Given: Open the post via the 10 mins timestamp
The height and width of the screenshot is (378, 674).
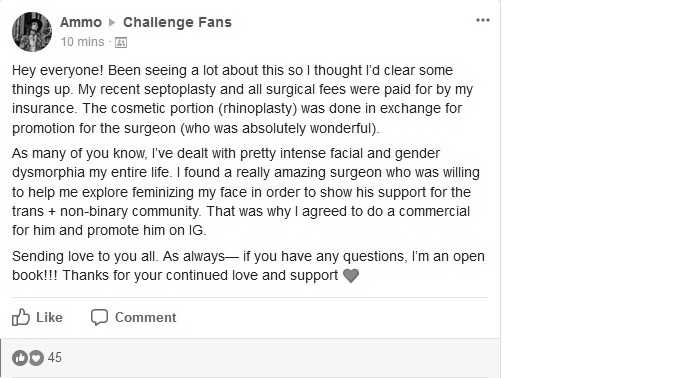Looking at the screenshot, I should (x=82, y=42).
